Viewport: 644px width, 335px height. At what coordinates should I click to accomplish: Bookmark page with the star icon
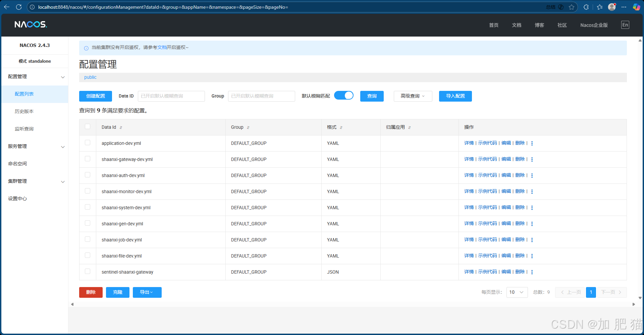[x=572, y=7]
